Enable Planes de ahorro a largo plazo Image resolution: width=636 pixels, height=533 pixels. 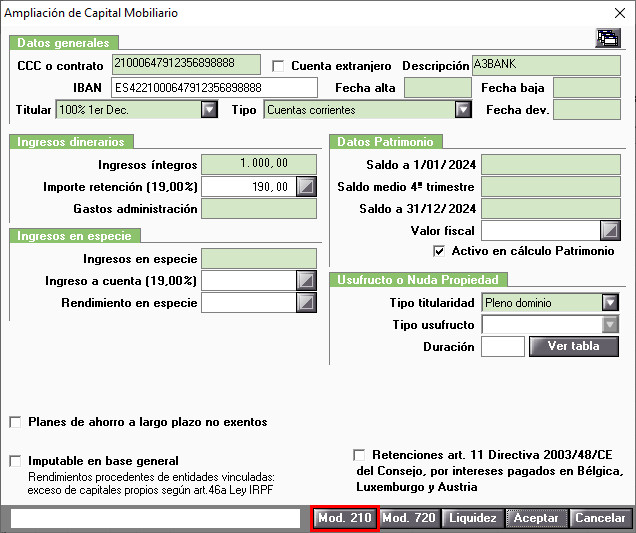[x=15, y=422]
